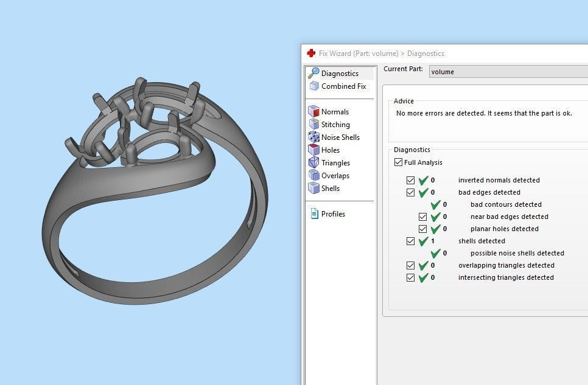The width and height of the screenshot is (588, 385).
Task: Click the Overlaps icon
Action: [x=313, y=175]
